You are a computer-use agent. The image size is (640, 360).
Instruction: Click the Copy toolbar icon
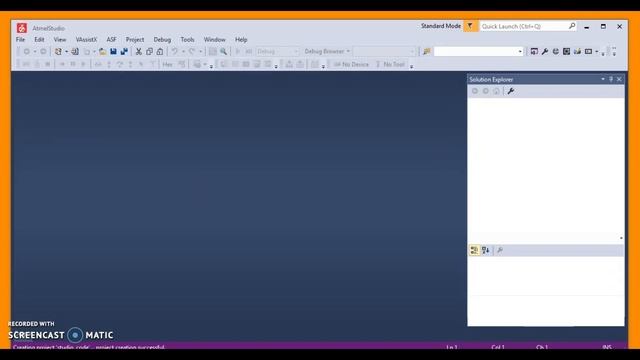(x=149, y=51)
